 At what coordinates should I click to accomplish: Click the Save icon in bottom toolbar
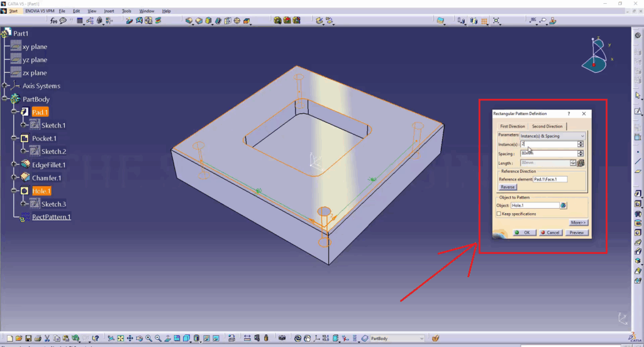[x=28, y=338]
